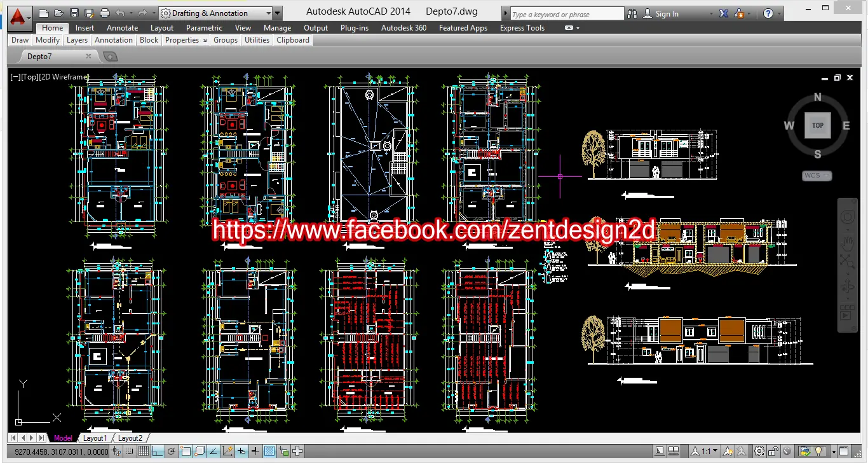
Task: Expand the Redo history dropdown arrow
Action: [153, 13]
